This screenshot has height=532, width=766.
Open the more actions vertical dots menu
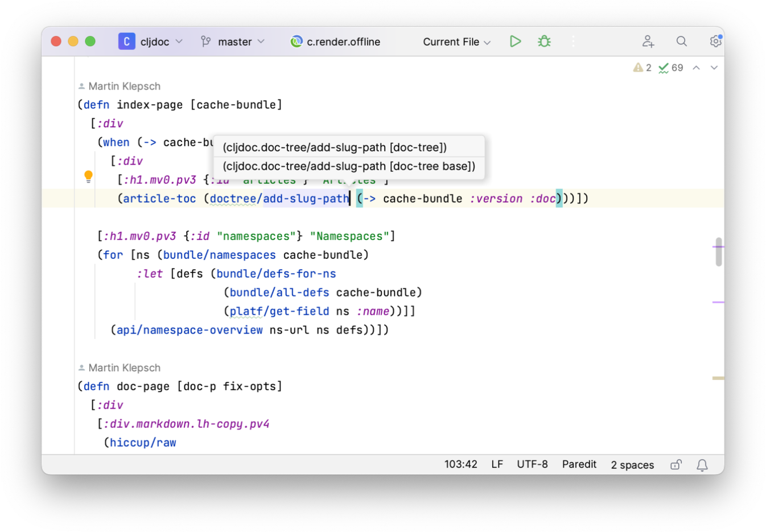tap(573, 41)
